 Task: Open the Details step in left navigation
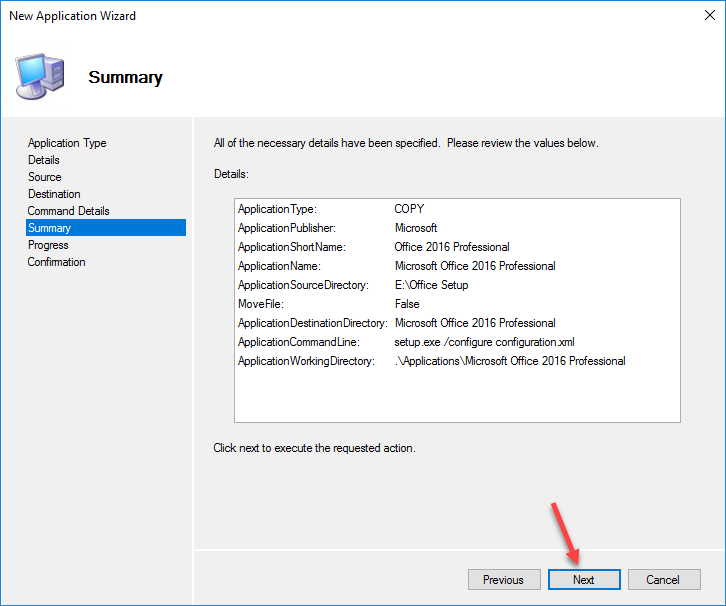(x=44, y=160)
